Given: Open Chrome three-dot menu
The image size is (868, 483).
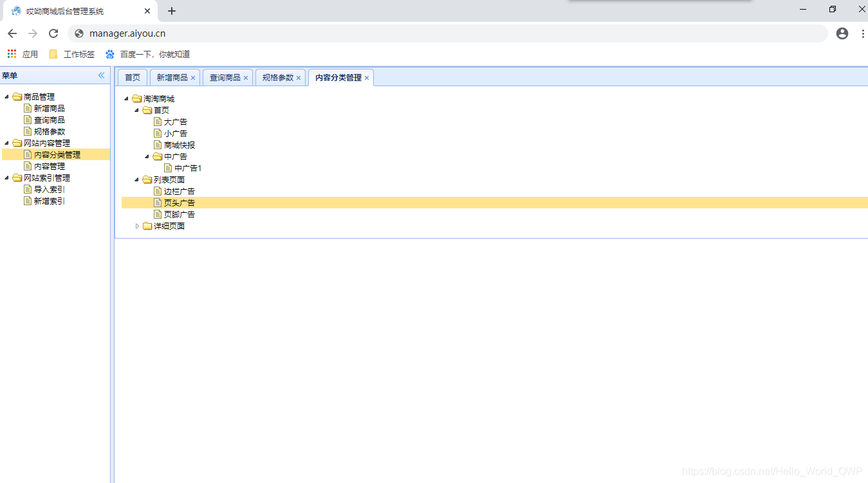Looking at the screenshot, I should pyautogui.click(x=863, y=33).
